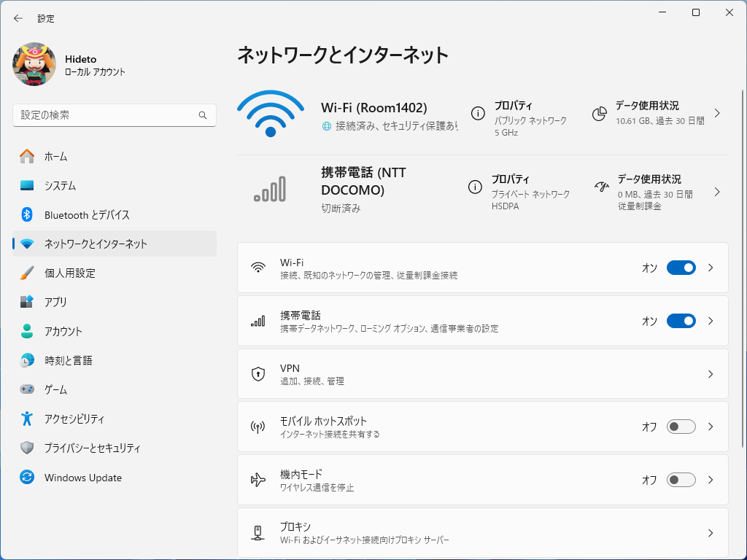This screenshot has height=560, width=747.
Task: Expand Wi-Fi data usage details chevron
Action: coord(716,114)
